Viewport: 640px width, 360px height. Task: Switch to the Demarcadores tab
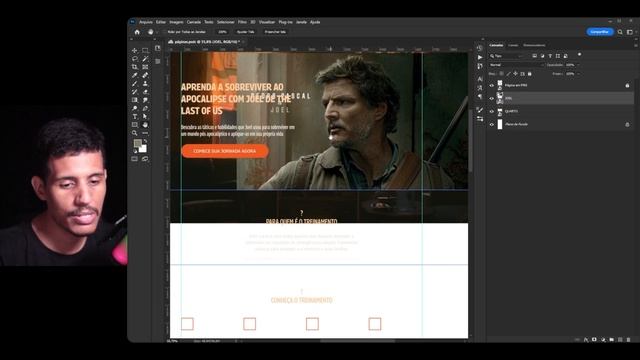click(x=534, y=45)
